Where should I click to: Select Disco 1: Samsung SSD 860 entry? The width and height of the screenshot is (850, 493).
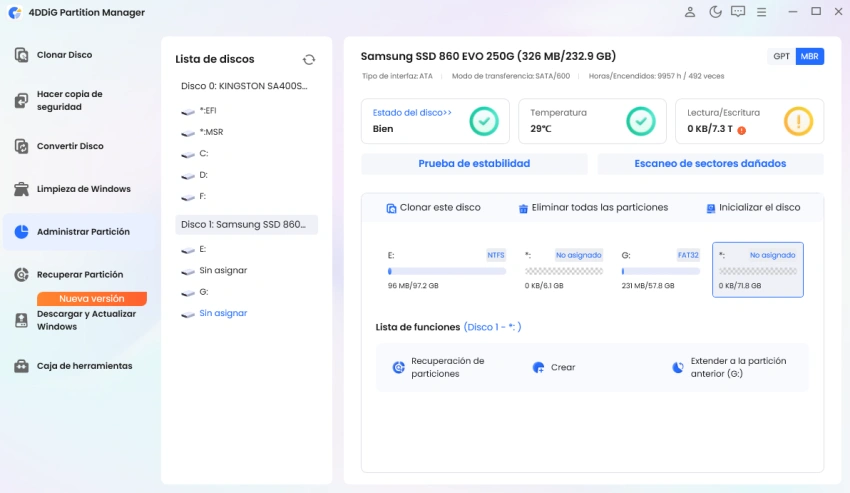(247, 225)
